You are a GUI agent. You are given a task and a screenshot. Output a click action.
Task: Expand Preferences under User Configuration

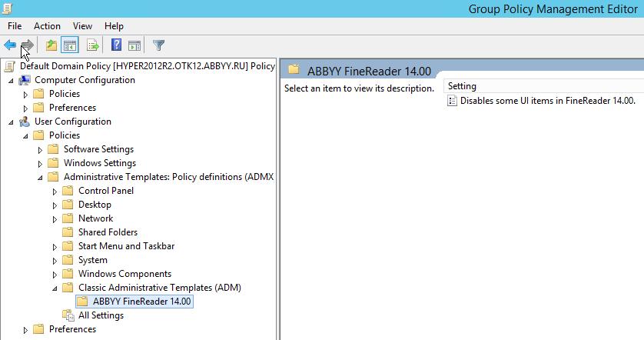click(x=25, y=330)
